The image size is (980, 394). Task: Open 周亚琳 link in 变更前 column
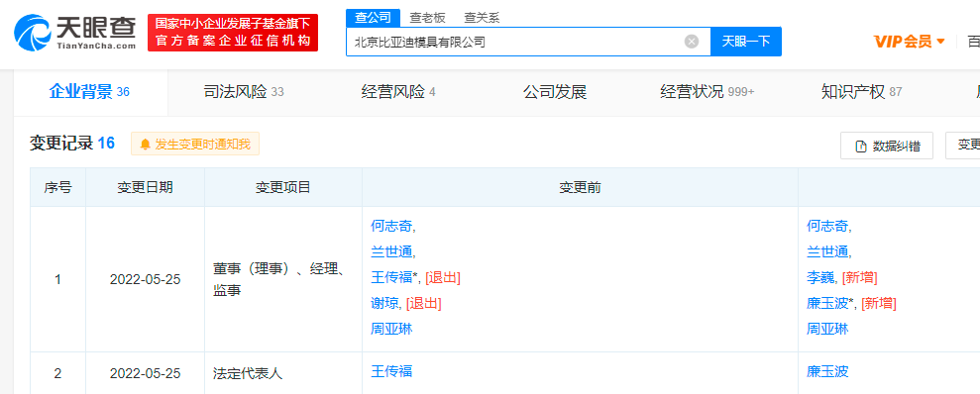tap(391, 329)
